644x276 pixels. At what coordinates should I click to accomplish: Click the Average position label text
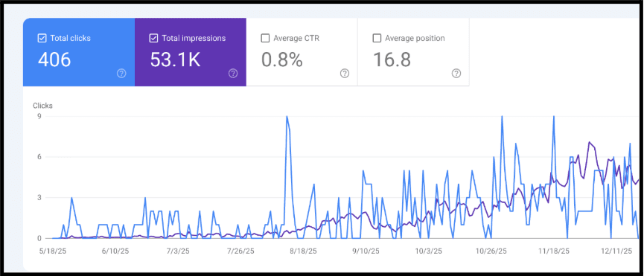point(415,39)
